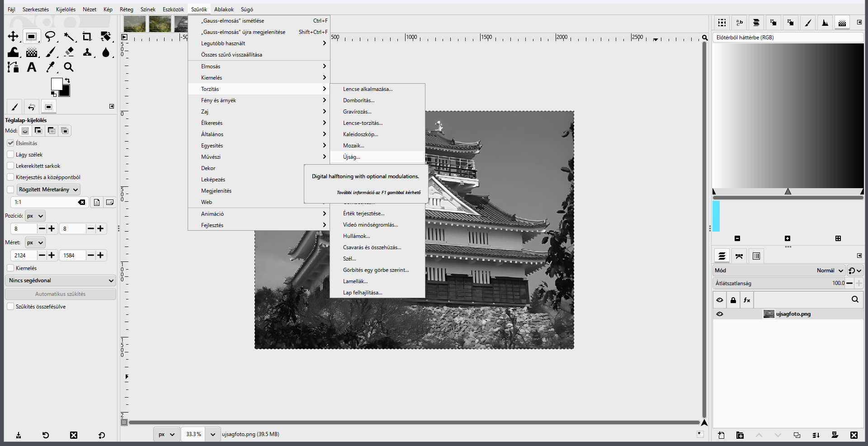Select the Fuzzy Select wand tool
This screenshot has height=446, width=868.
(x=69, y=37)
